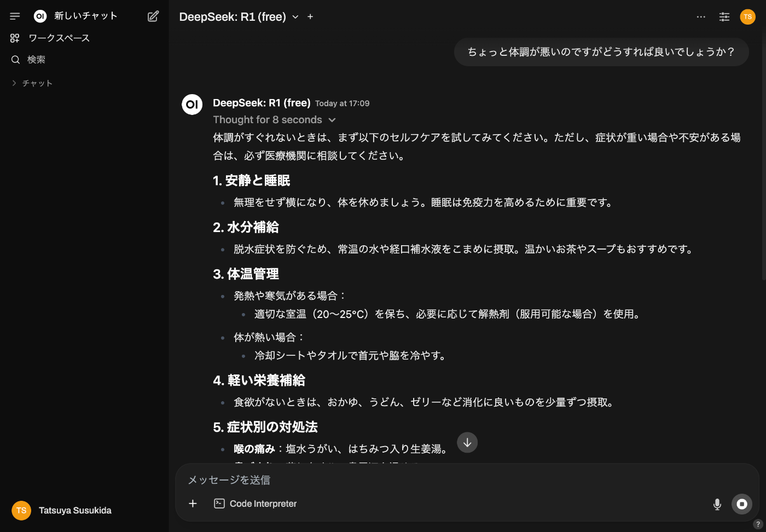Stop generation with the stop button
The height and width of the screenshot is (532, 766).
[x=742, y=504]
